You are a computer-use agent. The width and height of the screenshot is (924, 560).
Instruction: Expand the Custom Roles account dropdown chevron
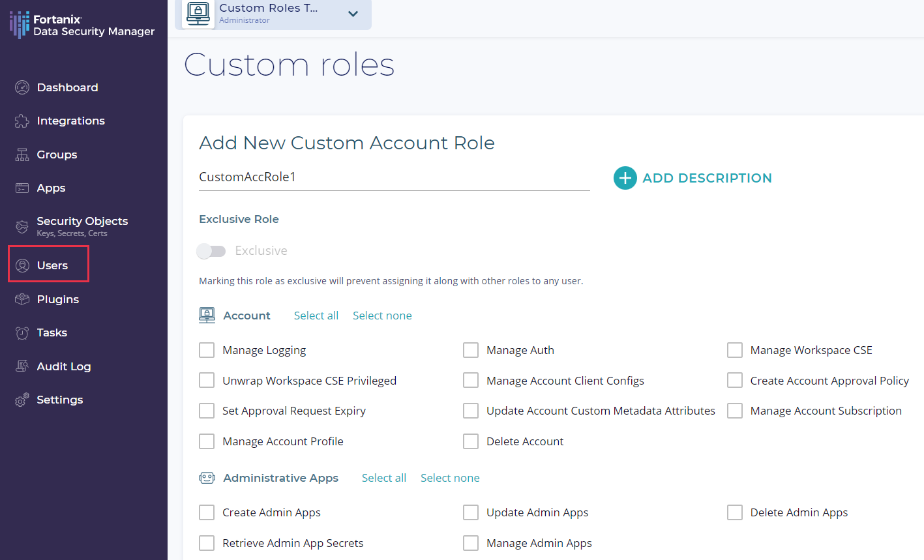coord(353,14)
